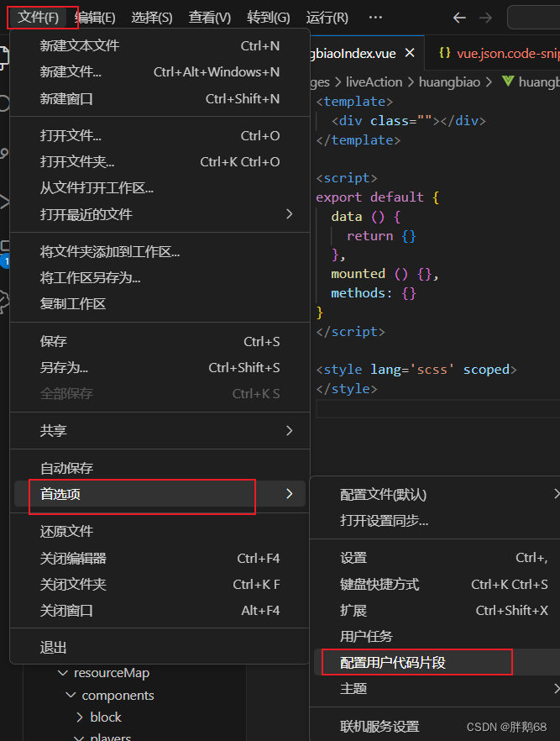Image resolution: width=560 pixels, height=741 pixels.
Task: Click the template tag line in editor
Action: pos(354,102)
